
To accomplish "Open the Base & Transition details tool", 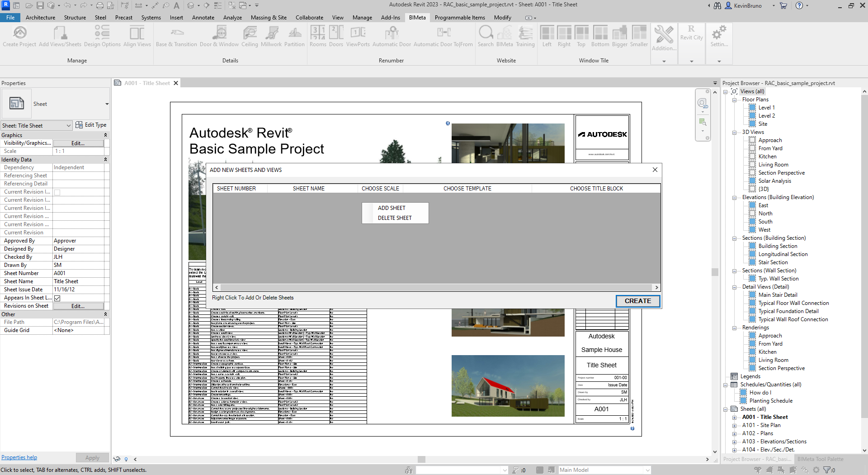I will point(176,36).
